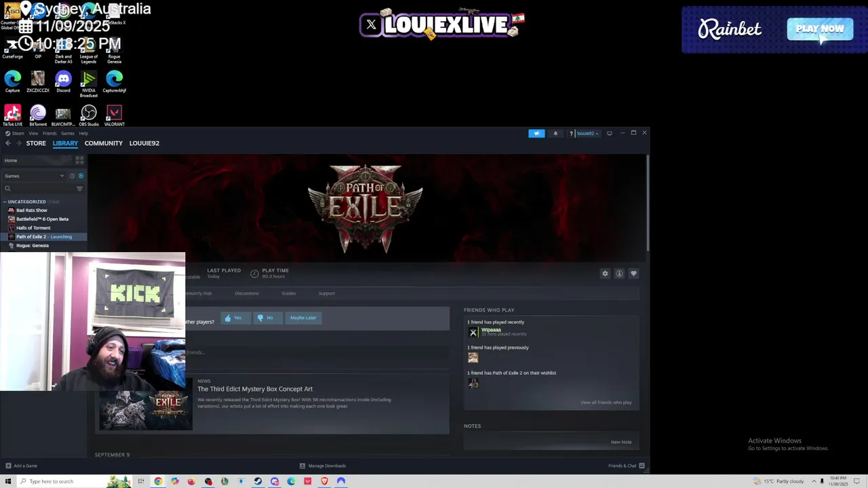This screenshot has height=488, width=868.
Task: Go back with the Steam back arrow
Action: click(7, 143)
